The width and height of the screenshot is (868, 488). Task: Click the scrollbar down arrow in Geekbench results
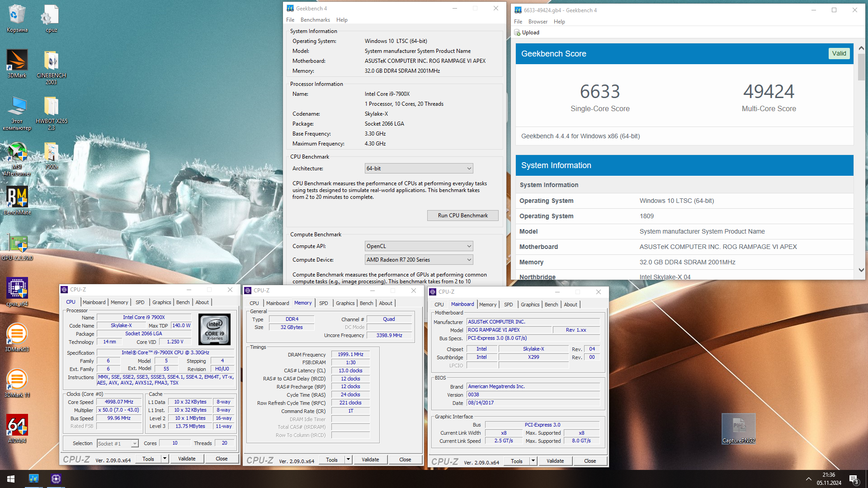pos(861,270)
